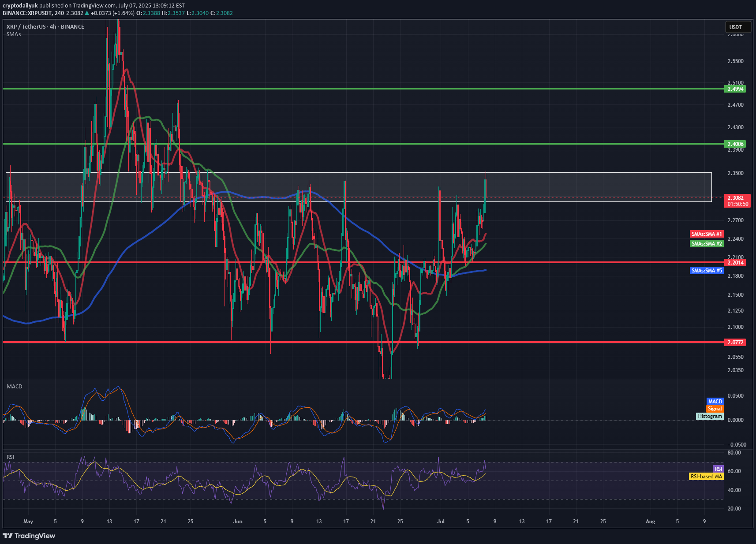Click the Jun label on time axis
756x544 pixels.
click(238, 522)
